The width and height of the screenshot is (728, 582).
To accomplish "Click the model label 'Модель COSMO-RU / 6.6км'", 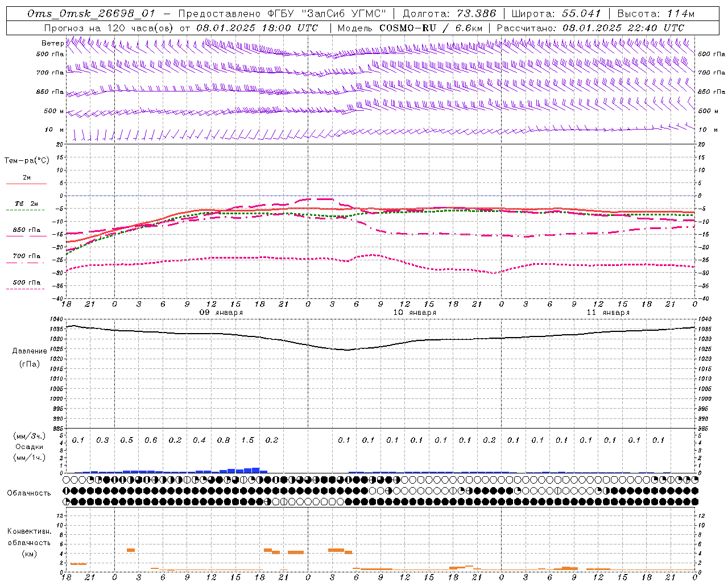I will click(410, 28).
